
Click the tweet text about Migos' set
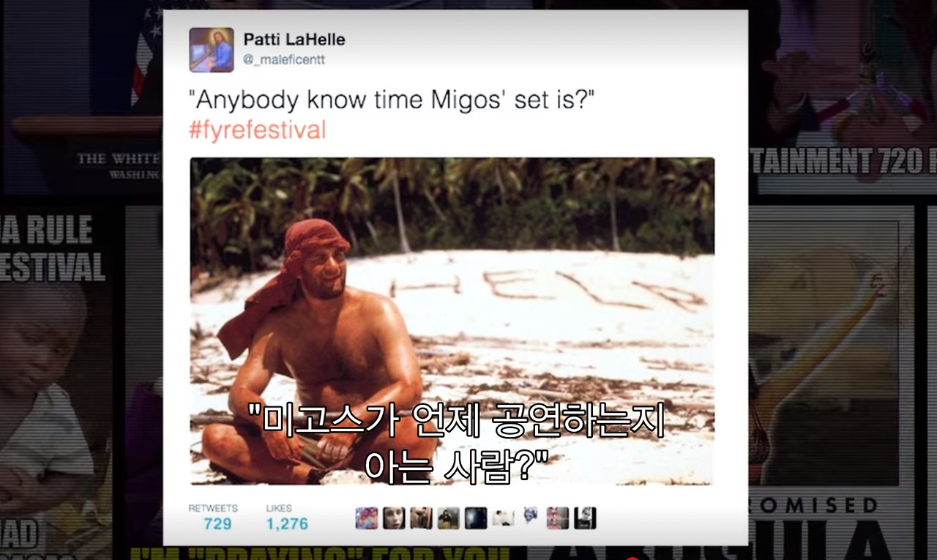click(390, 101)
